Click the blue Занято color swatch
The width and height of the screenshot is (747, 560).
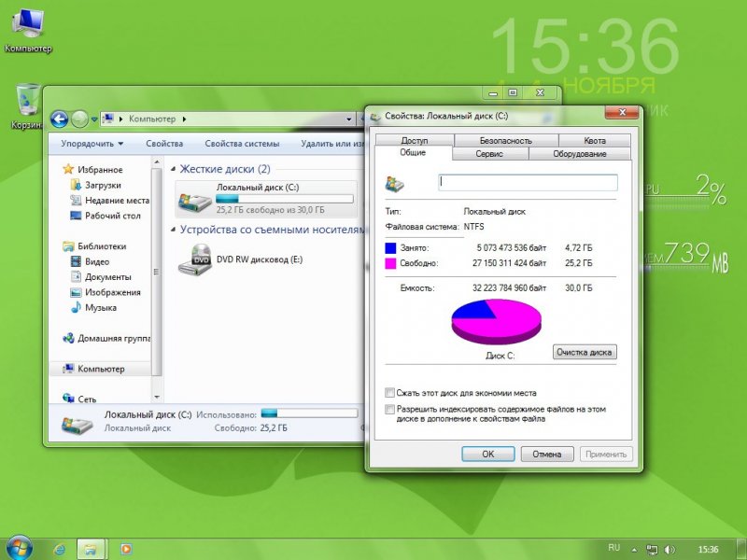tap(390, 247)
